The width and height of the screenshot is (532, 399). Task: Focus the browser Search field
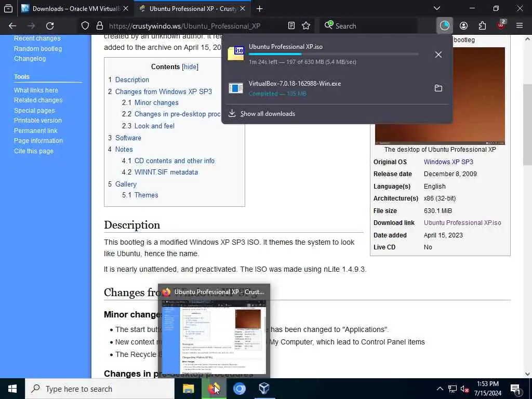[x=368, y=26]
